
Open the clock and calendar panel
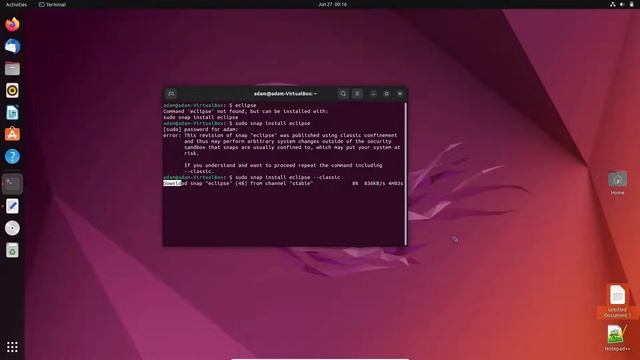click(x=332, y=4)
